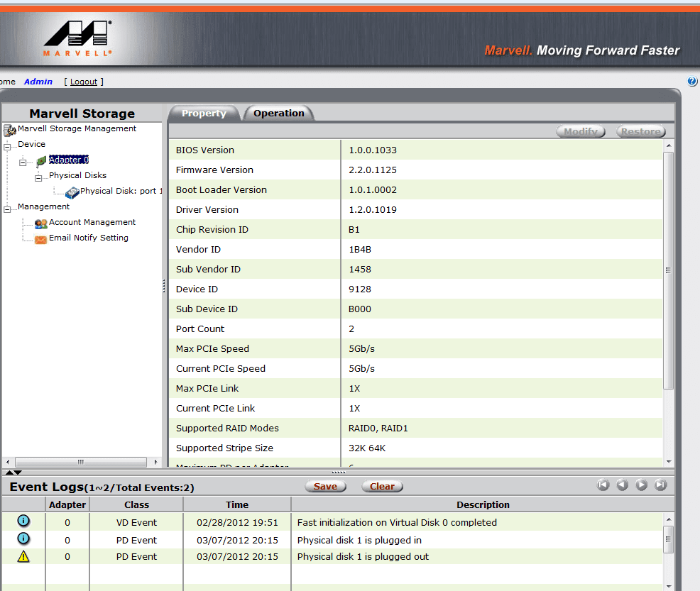Viewport: 700px width, 591px height.
Task: Click the BIOS Version value 1.0.0.1033
Action: click(x=373, y=150)
